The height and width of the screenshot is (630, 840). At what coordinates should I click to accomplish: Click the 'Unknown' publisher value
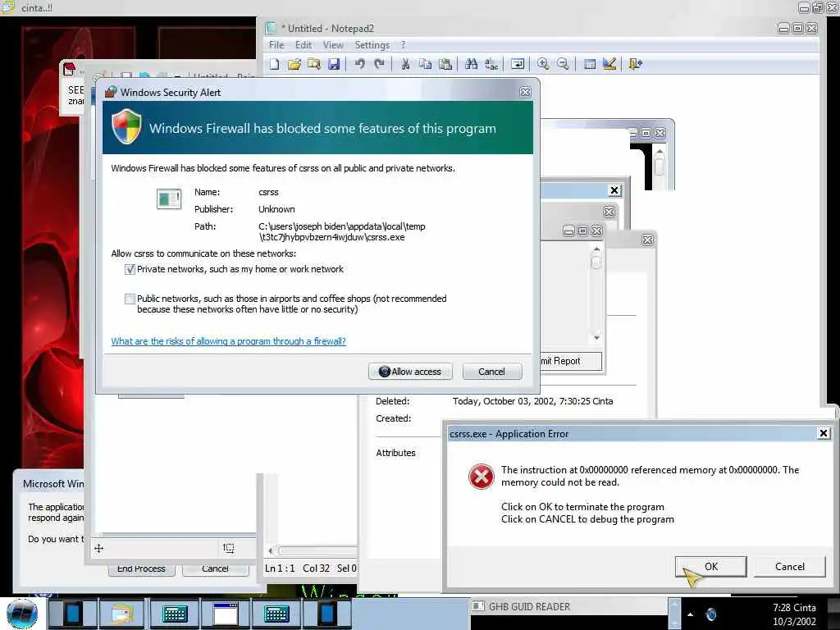click(276, 209)
